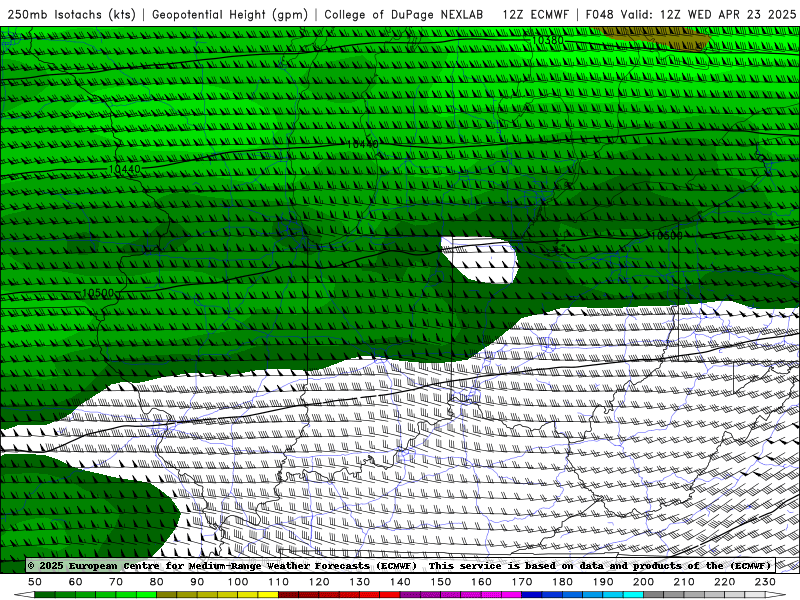Click the 70 value on the color scale
The image size is (800, 600).
pos(116,582)
